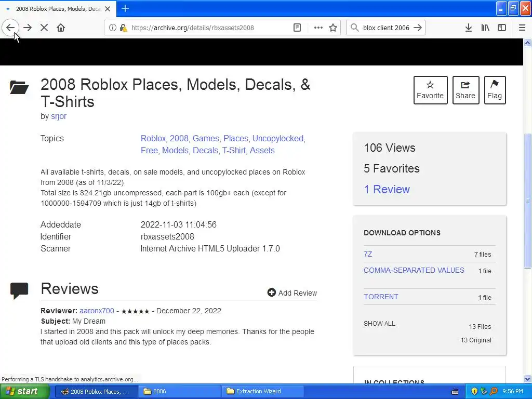Submit search with the go arrow

418,28
